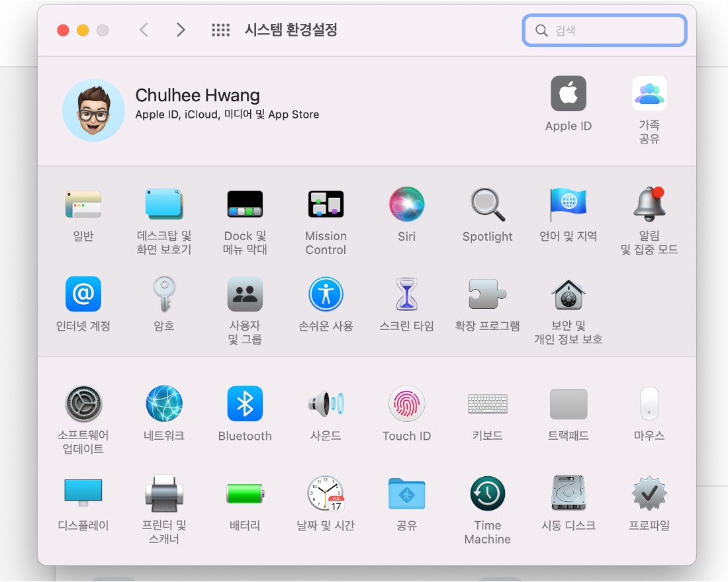Open 인터넷 계정 preferences
This screenshot has height=582, width=728.
[x=83, y=294]
